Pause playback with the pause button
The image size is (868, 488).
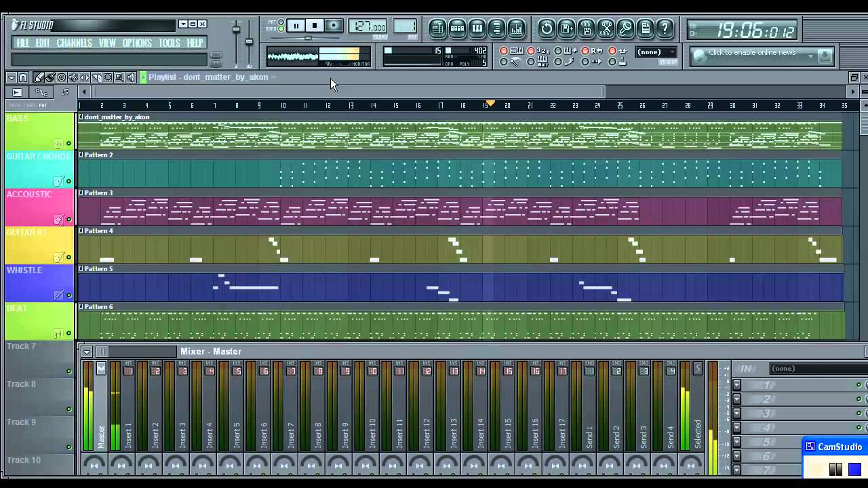(296, 26)
